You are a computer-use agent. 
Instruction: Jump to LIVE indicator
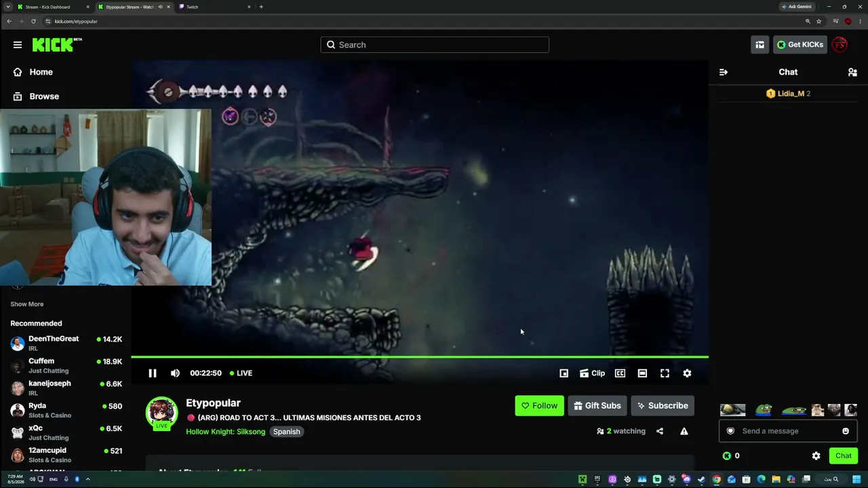click(241, 373)
